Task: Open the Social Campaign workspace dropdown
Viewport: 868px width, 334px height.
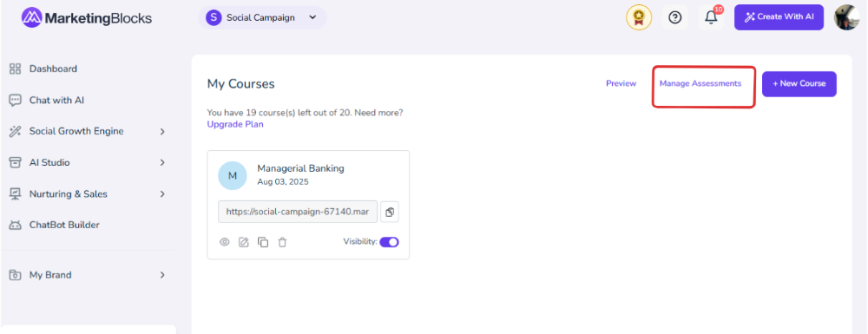Action: 262,17
